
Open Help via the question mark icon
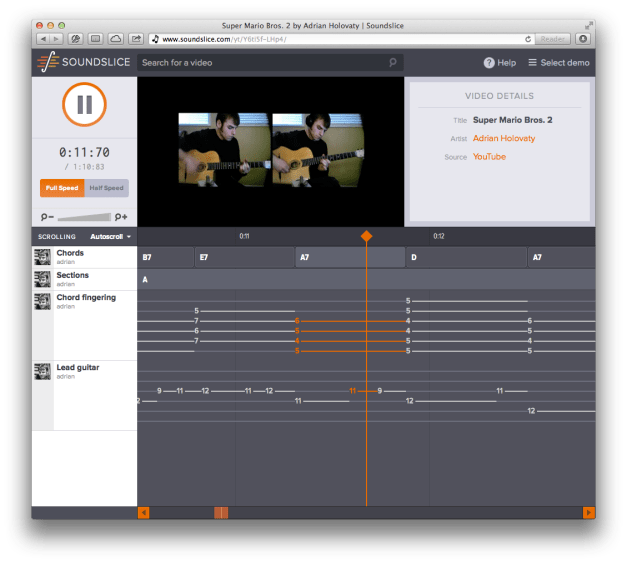(x=489, y=62)
